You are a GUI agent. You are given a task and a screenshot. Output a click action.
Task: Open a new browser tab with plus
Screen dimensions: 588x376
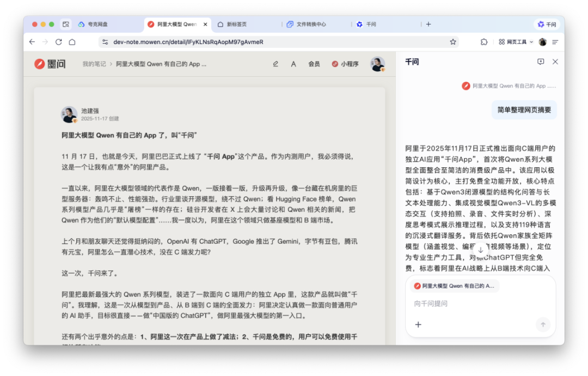tap(428, 25)
